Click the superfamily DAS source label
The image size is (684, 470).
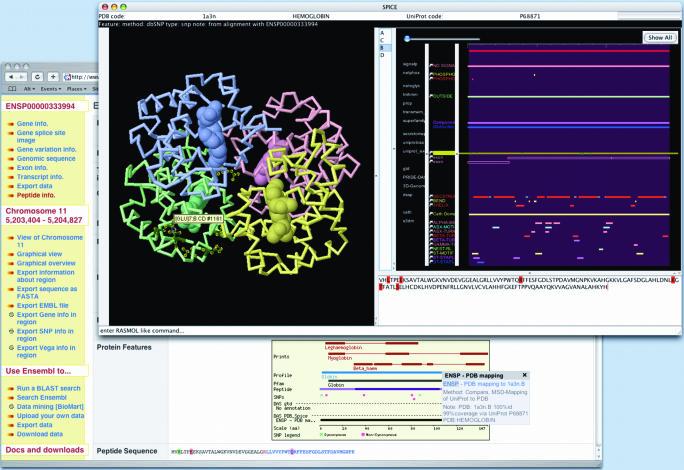pyautogui.click(x=414, y=120)
